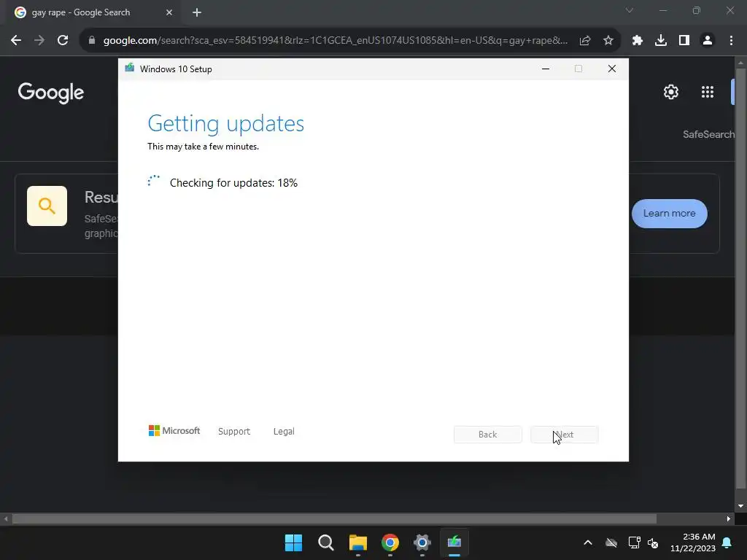Open network status tray icon
The width and height of the screenshot is (747, 560).
pyautogui.click(x=634, y=542)
